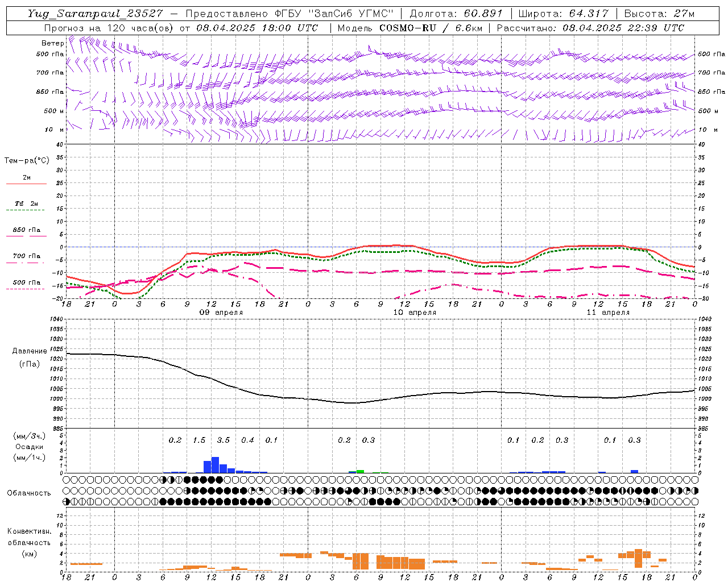This screenshot has width=728, height=582.
Task: Click the 'Осадки' precipitation label
Action: click(29, 447)
